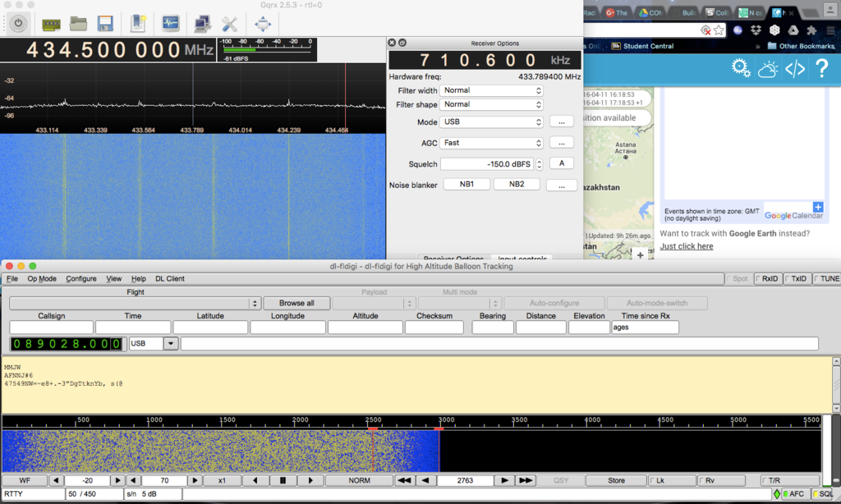Toggle full screen with the arrows icon
Viewport: 841px width, 504px height.
pos(263,23)
